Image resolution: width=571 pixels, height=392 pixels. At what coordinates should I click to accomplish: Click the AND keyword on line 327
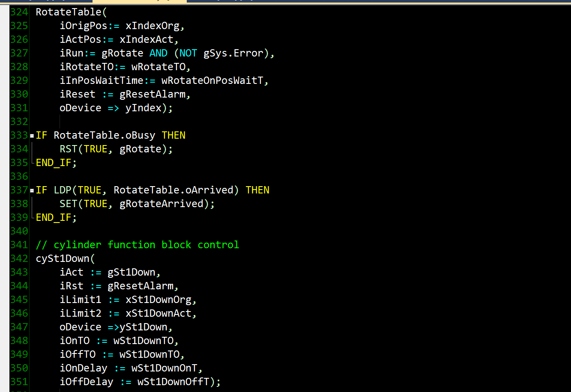(158, 53)
